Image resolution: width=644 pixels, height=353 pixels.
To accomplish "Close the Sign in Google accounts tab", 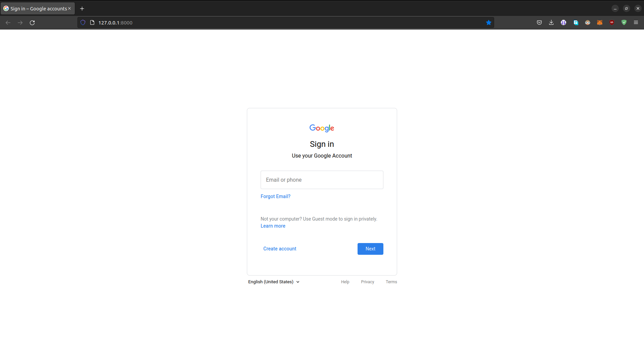I will [69, 8].
